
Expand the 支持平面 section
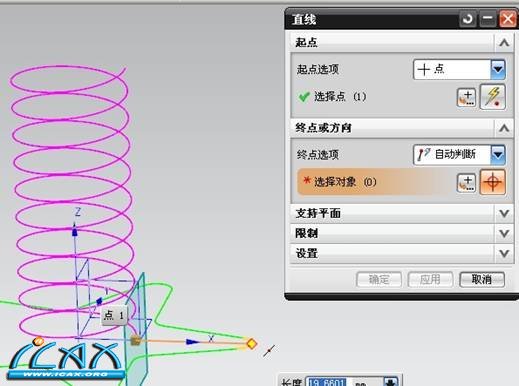pyautogui.click(x=504, y=213)
